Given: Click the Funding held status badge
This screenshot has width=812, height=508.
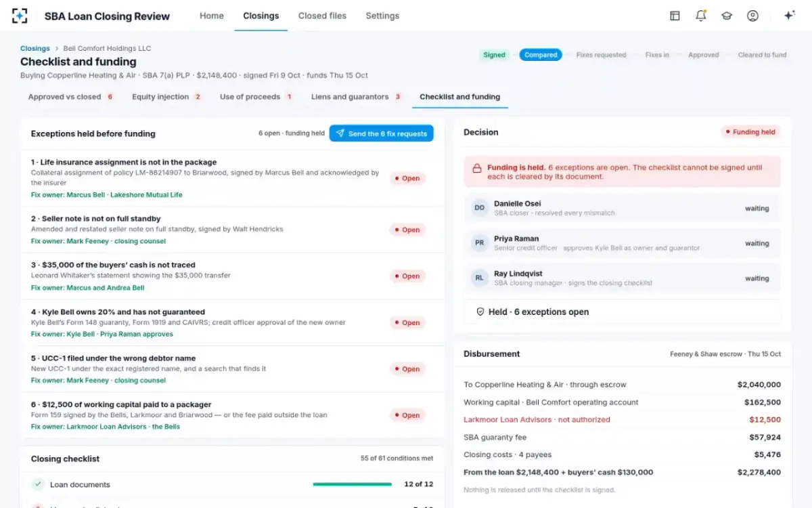Looking at the screenshot, I should [x=751, y=132].
